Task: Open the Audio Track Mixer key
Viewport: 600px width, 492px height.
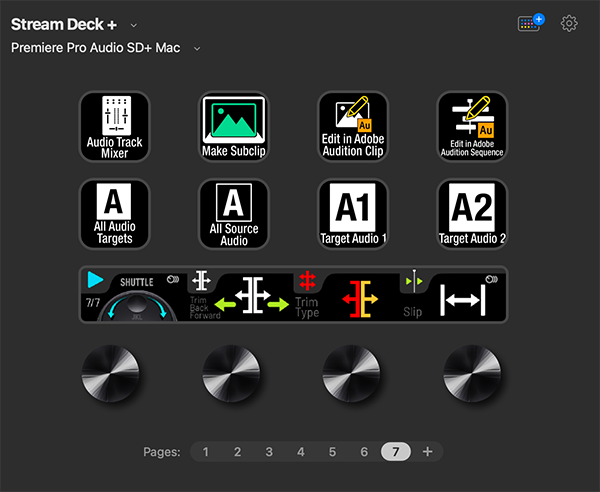Action: tap(114, 127)
